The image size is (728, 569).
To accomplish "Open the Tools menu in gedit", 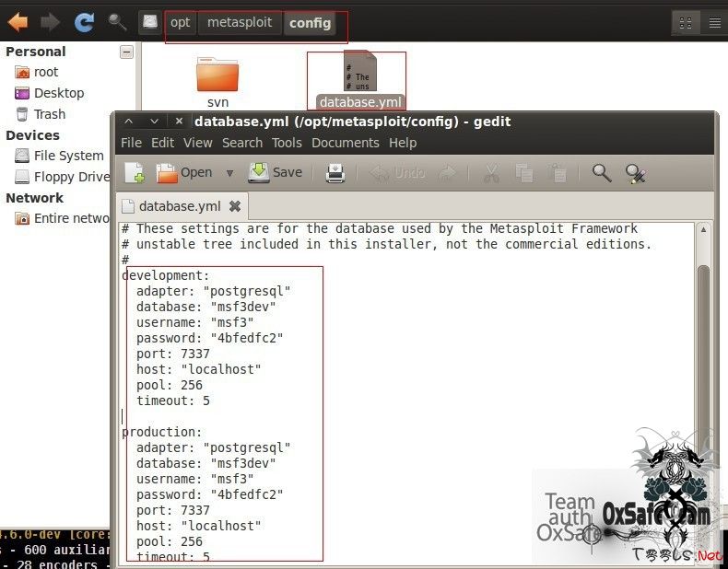I will point(287,143).
